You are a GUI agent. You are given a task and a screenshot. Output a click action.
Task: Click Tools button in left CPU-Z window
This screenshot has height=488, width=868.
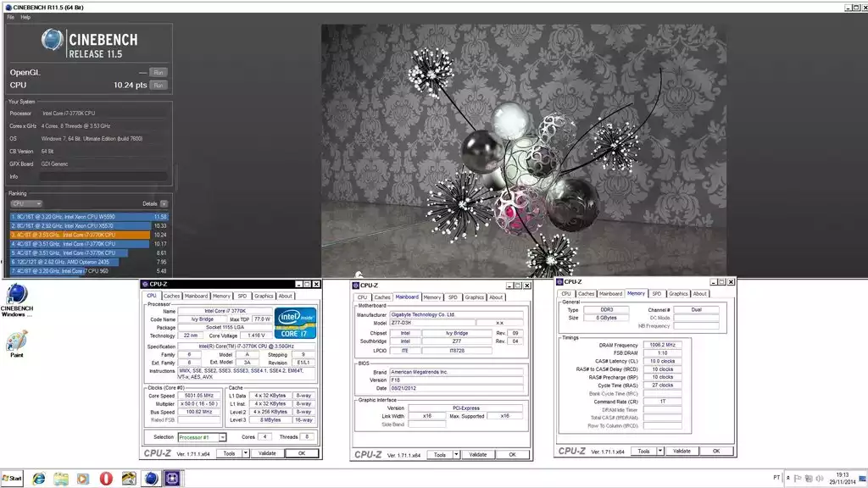[229, 453]
